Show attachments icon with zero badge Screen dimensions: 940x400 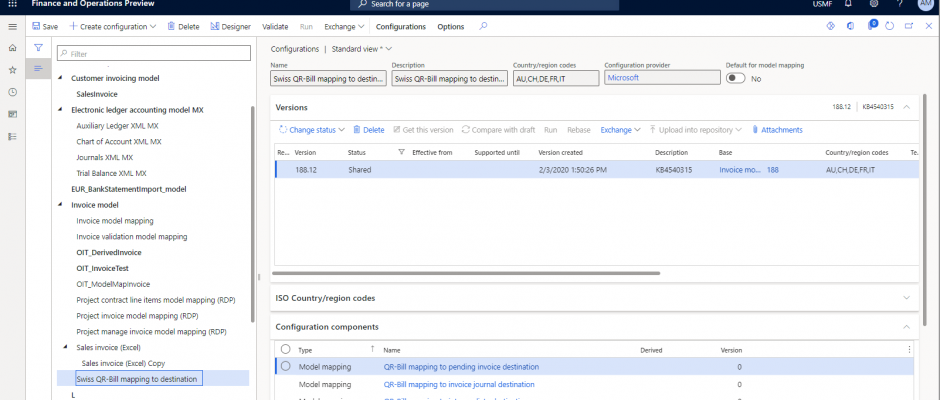coord(872,25)
